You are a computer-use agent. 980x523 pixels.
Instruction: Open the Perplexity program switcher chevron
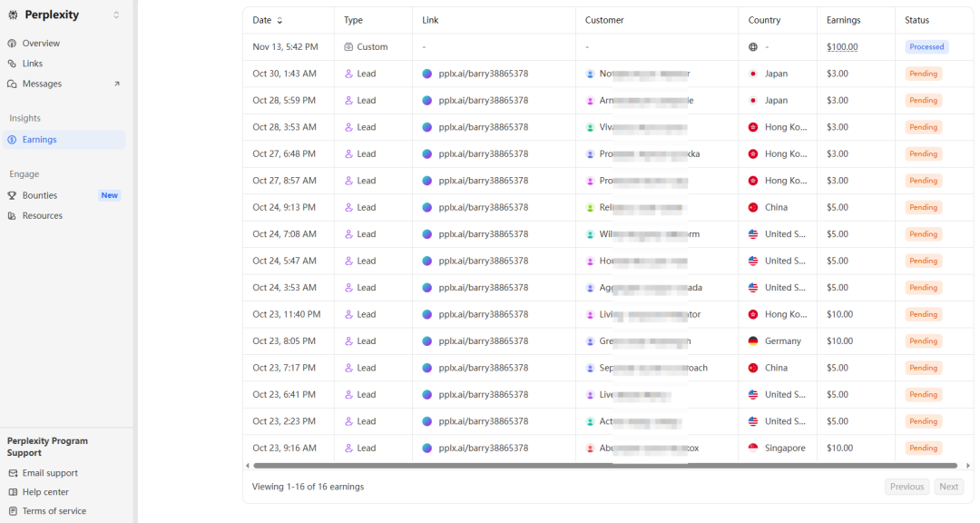click(x=116, y=15)
